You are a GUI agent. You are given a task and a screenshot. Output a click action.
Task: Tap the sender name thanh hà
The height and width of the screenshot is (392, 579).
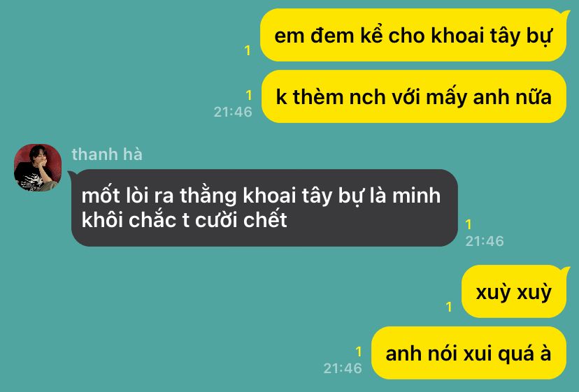click(x=107, y=154)
